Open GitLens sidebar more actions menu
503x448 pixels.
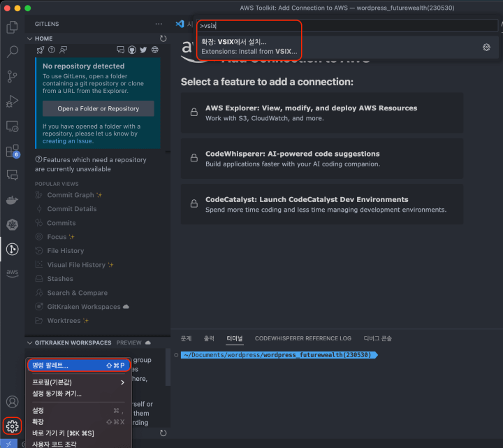coord(159,24)
